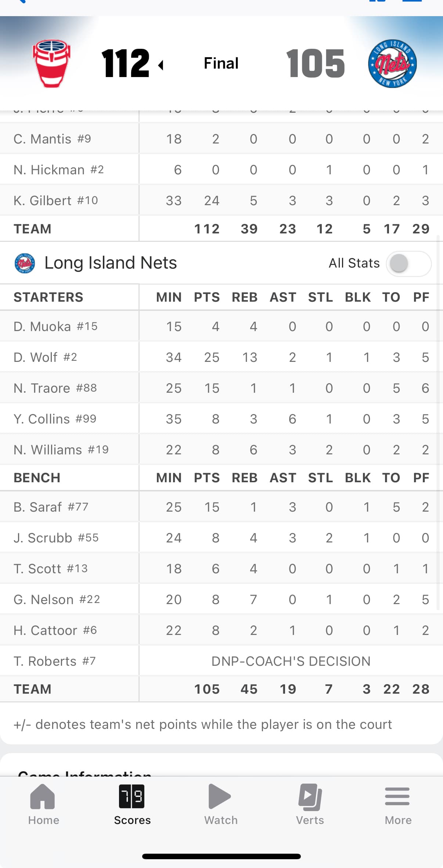Open the Verts tab icon
This screenshot has width=443, height=868.
pyautogui.click(x=310, y=796)
